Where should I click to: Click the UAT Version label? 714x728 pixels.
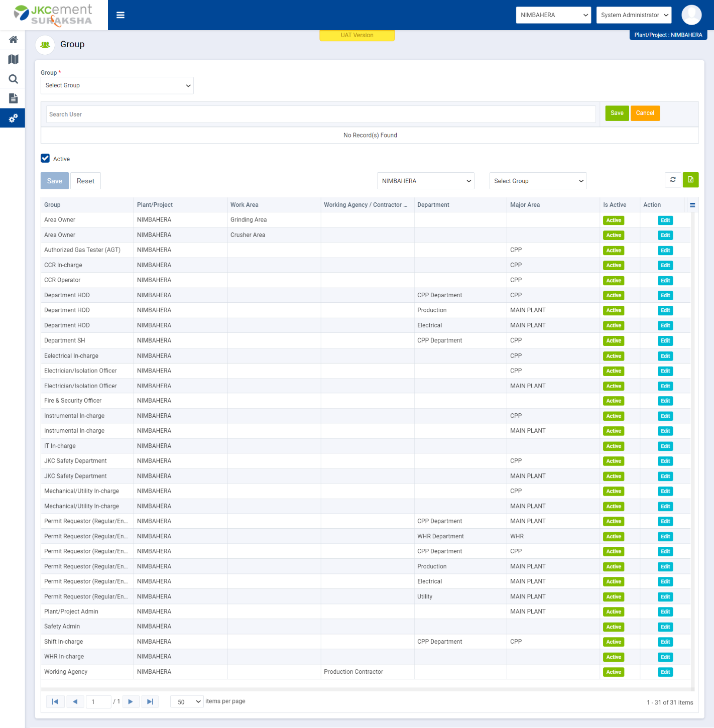pos(357,35)
